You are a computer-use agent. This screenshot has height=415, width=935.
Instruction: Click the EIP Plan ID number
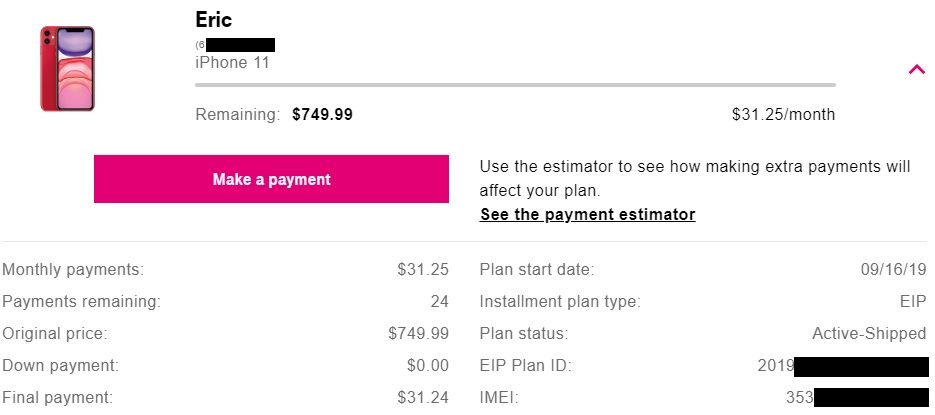(x=843, y=366)
